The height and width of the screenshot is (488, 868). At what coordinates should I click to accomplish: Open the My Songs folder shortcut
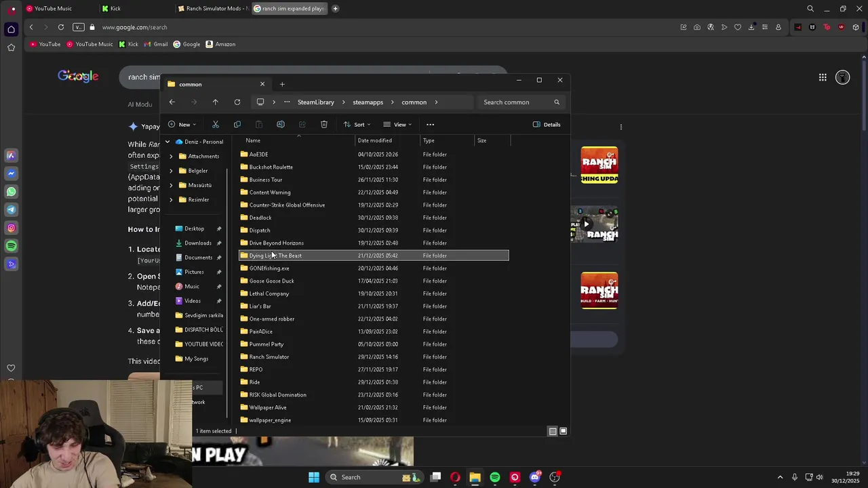point(196,359)
